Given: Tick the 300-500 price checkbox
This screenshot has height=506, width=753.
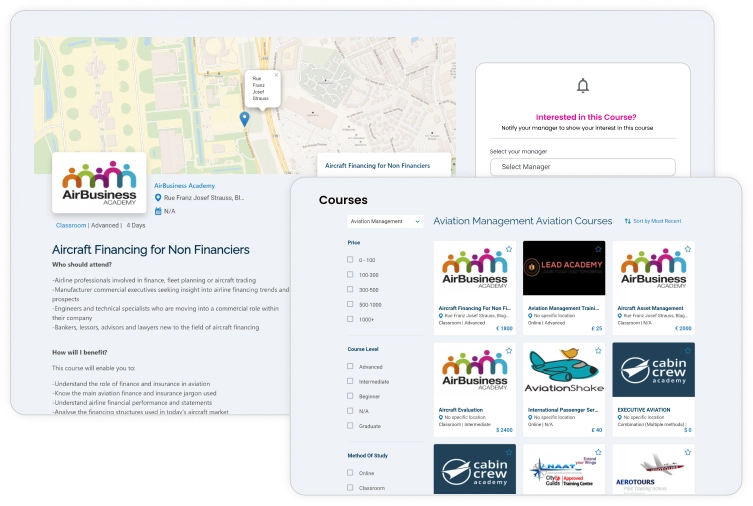Looking at the screenshot, I should tap(350, 289).
